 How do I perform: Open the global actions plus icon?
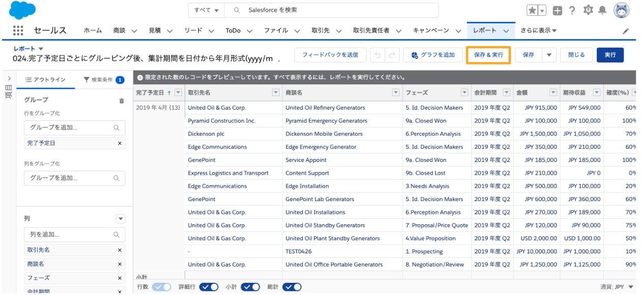click(558, 11)
